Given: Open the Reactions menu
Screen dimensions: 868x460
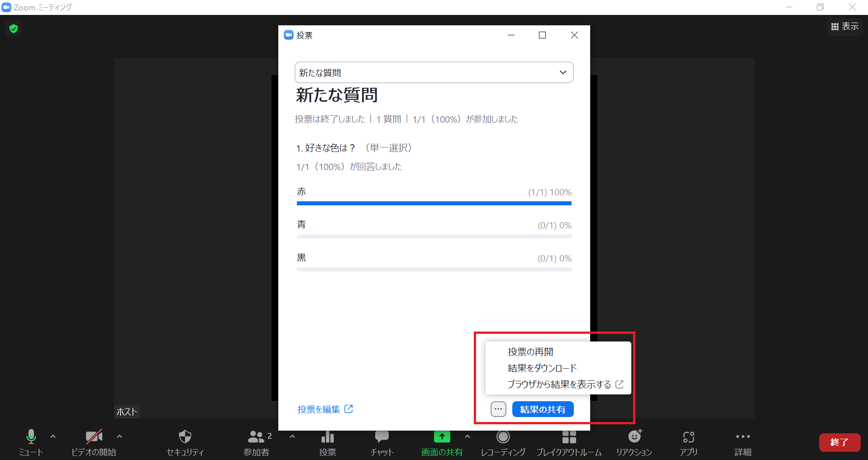Looking at the screenshot, I should click(634, 442).
